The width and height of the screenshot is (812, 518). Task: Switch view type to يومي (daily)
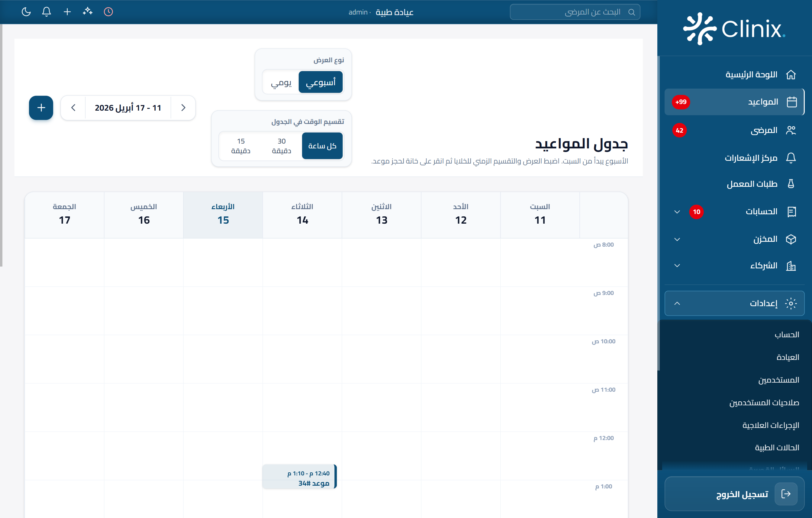pos(281,82)
